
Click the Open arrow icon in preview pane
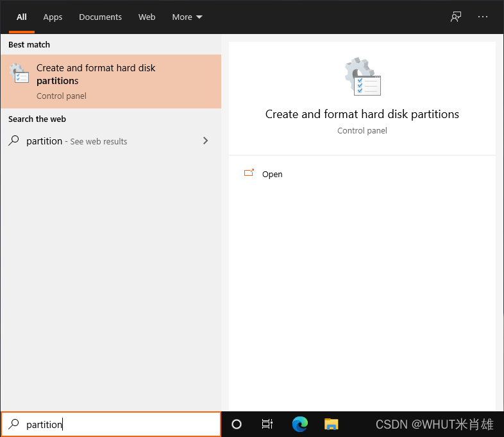click(x=249, y=173)
